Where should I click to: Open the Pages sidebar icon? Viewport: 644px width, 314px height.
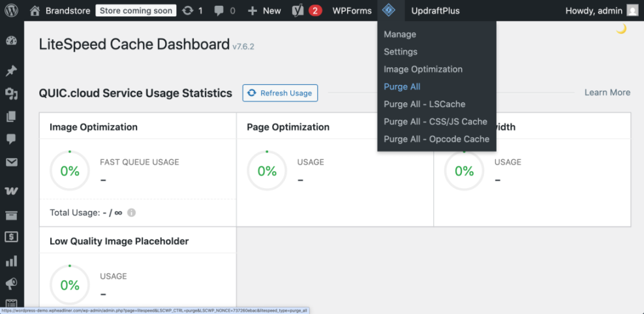pyautogui.click(x=12, y=117)
